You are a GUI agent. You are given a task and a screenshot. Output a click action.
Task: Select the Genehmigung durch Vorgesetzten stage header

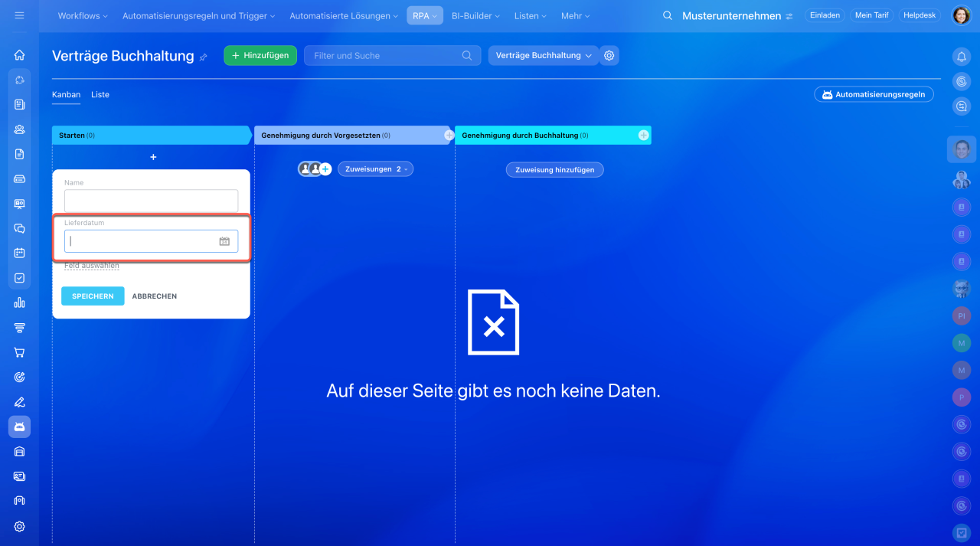click(352, 135)
